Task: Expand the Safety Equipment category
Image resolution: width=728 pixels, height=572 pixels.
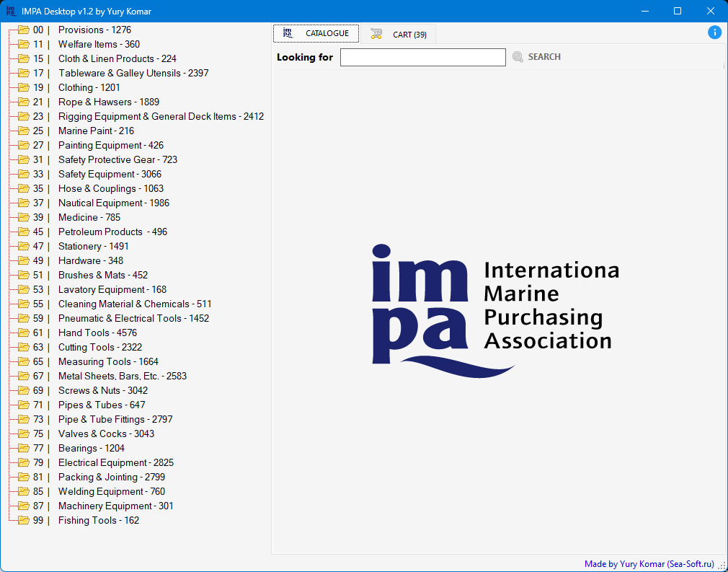Action: 110,174
